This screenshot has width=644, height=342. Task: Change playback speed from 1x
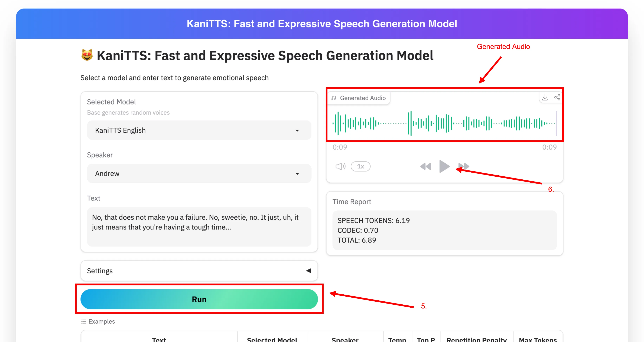click(x=360, y=166)
